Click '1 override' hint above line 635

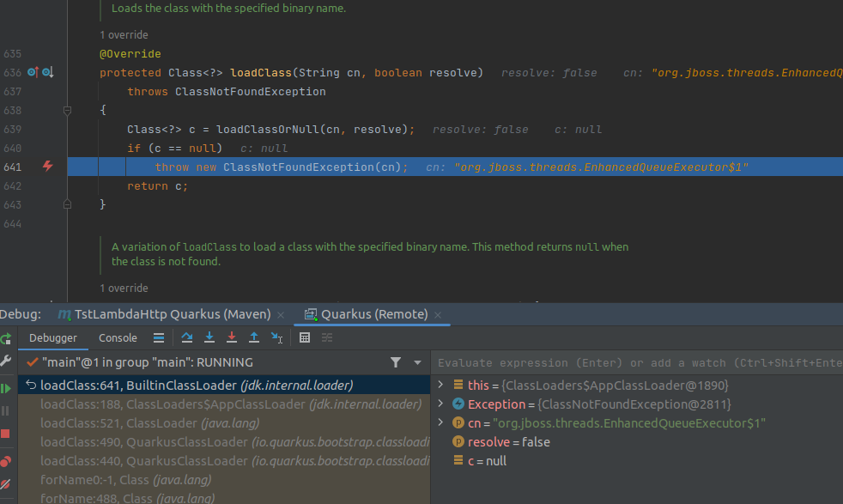(124, 35)
